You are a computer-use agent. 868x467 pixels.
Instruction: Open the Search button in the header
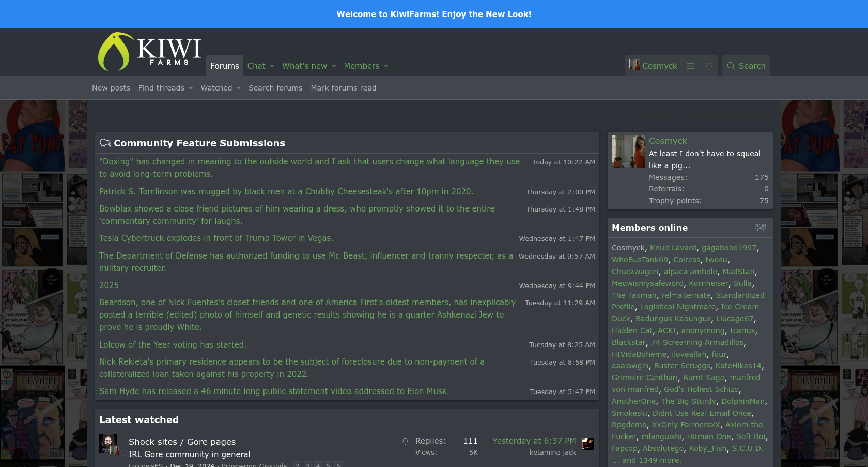click(746, 66)
